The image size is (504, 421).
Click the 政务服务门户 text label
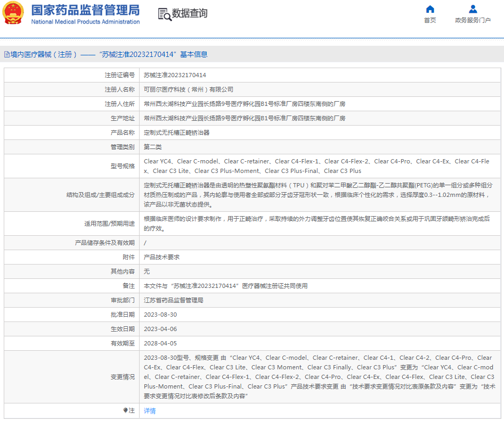point(473,20)
